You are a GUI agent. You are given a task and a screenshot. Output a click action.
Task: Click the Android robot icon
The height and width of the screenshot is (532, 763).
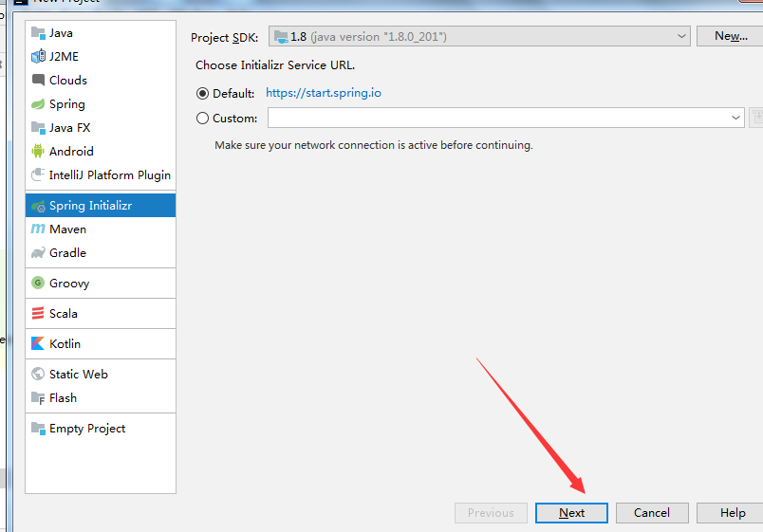coord(38,151)
